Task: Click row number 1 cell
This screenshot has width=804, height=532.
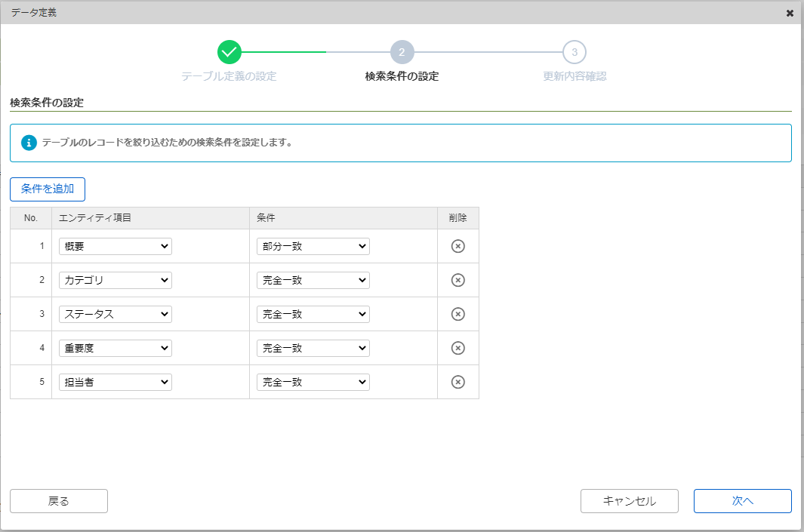Action: click(31, 246)
